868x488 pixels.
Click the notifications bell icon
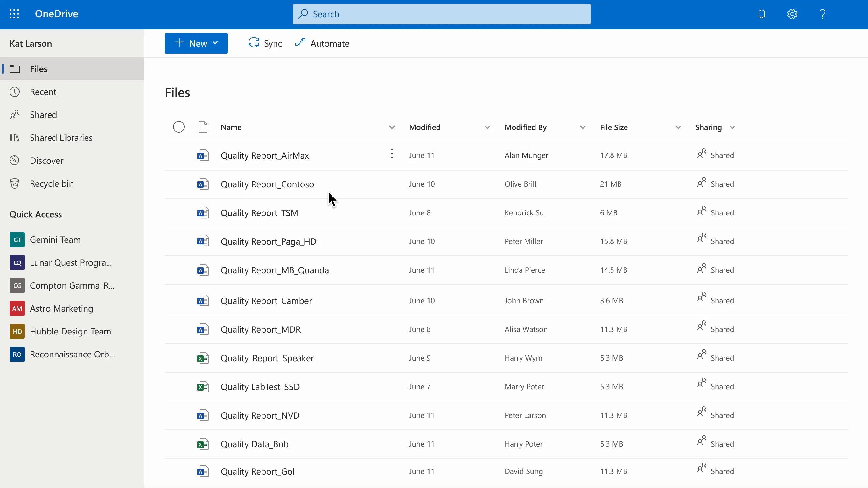(x=761, y=14)
